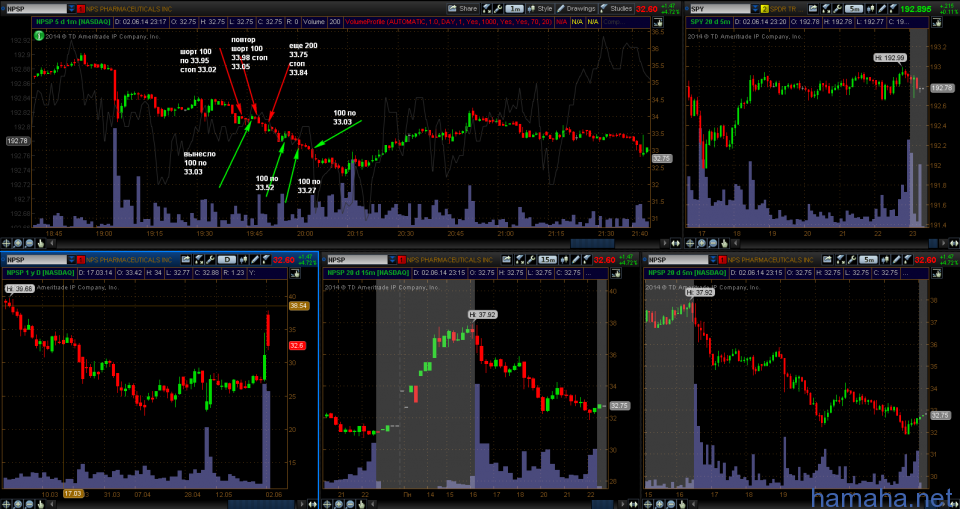Click share icon in NPSP 15m chart
This screenshot has width=960, height=509.
(507, 259)
